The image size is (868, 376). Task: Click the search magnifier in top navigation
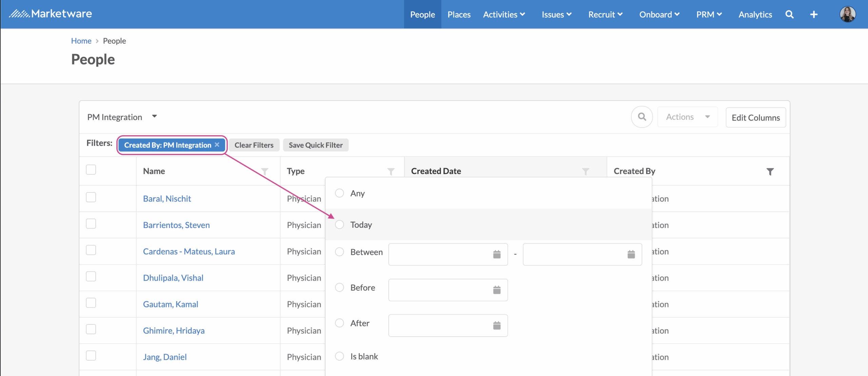(789, 15)
